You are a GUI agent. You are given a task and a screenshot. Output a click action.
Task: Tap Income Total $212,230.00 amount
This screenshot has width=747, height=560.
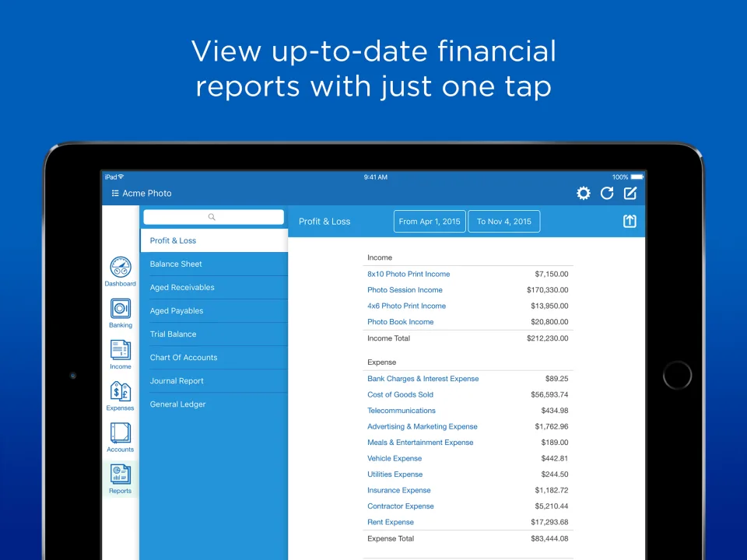tap(547, 338)
